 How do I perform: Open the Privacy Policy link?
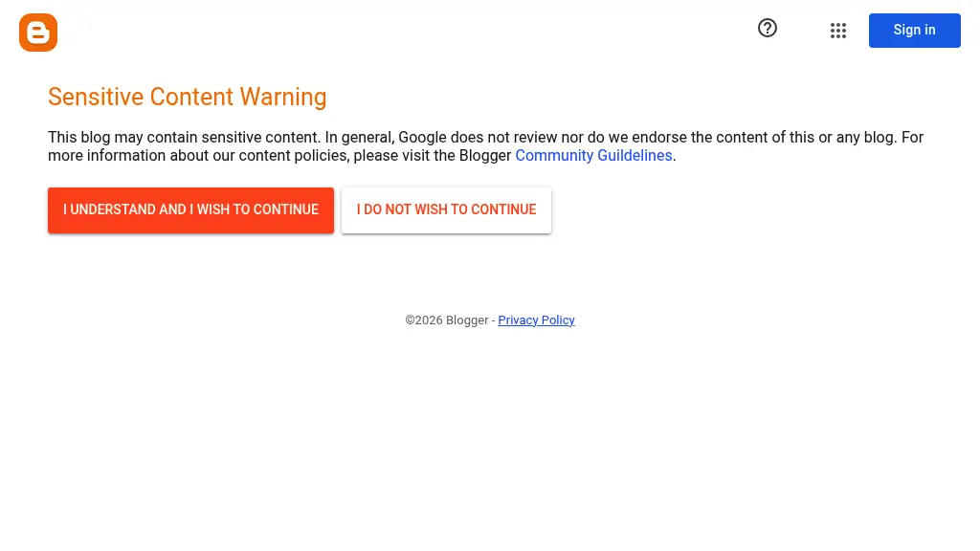pyautogui.click(x=536, y=320)
